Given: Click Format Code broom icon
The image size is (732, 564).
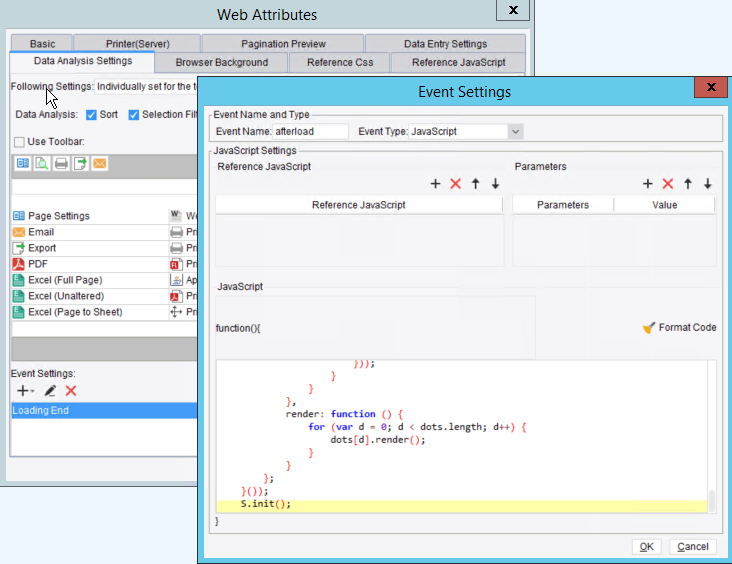Looking at the screenshot, I should 648,328.
